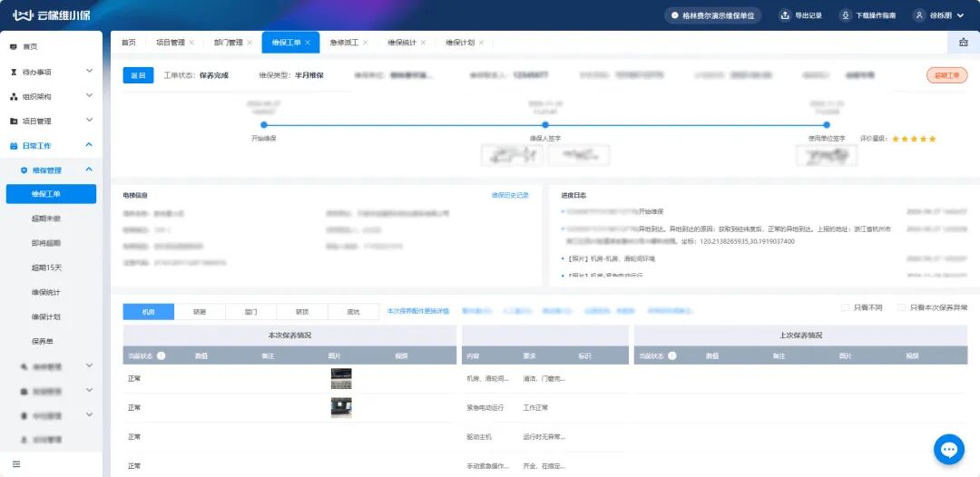Enable the 只看不同 checkbox
The width and height of the screenshot is (980, 477).
click(x=846, y=307)
